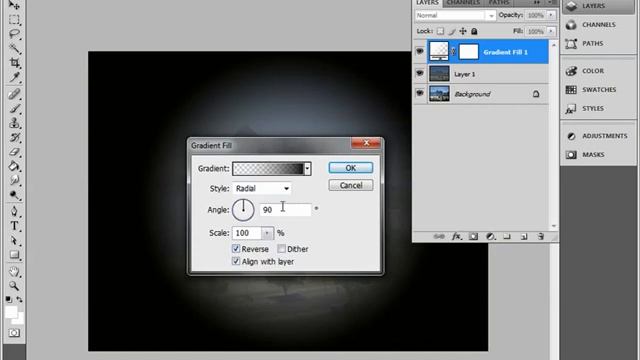Image resolution: width=640 pixels, height=360 pixels.
Task: Open the Adjustments dock panel
Action: (x=598, y=136)
